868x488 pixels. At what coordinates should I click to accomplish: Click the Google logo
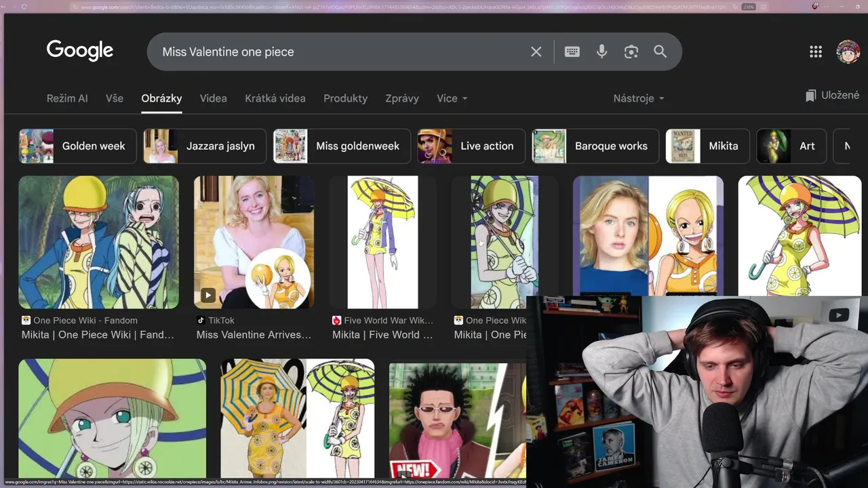click(x=79, y=51)
